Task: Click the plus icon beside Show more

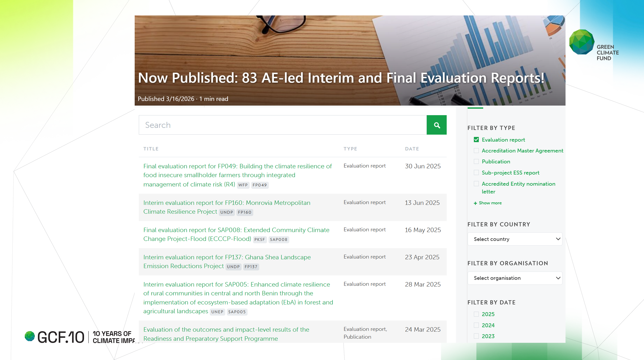Action: (475, 203)
